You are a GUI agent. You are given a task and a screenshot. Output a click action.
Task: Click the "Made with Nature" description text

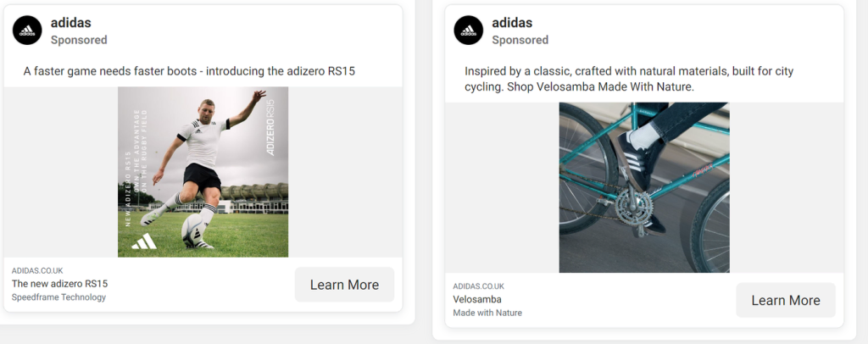[x=487, y=313]
